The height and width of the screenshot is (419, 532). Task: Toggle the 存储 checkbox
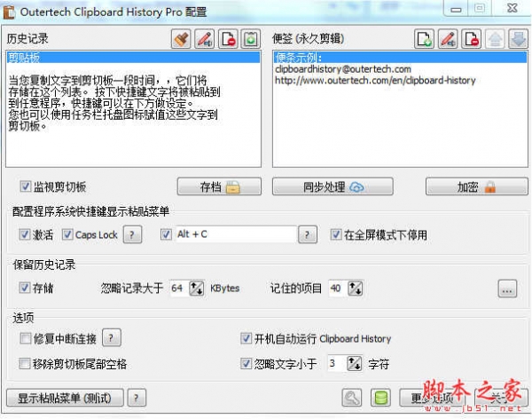coord(25,288)
